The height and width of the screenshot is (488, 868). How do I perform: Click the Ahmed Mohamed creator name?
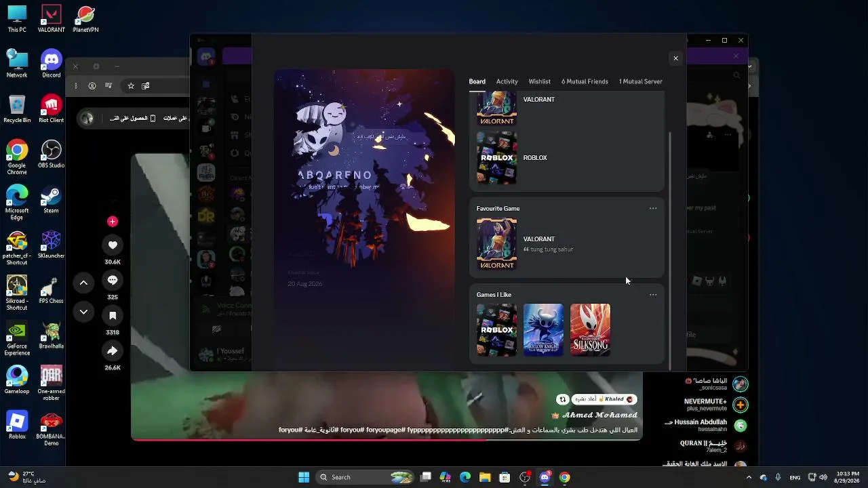click(x=599, y=415)
